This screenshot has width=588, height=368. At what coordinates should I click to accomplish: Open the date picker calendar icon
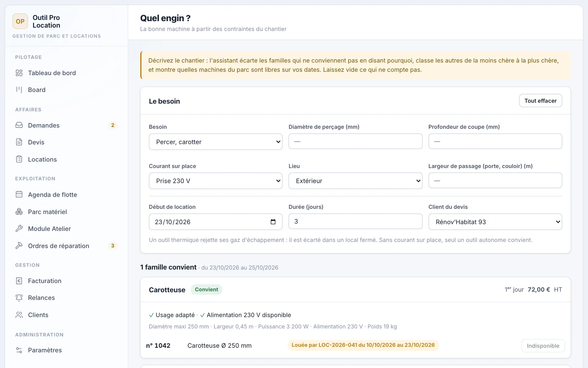tap(273, 222)
